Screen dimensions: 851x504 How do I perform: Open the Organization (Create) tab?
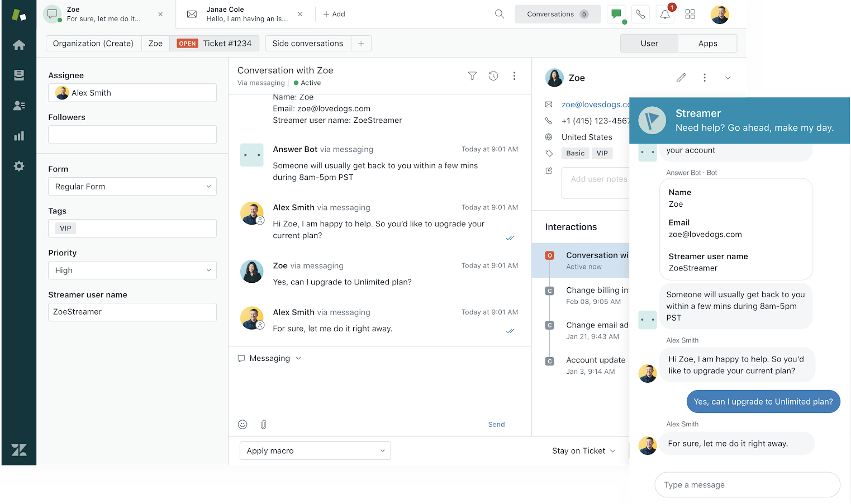[93, 44]
